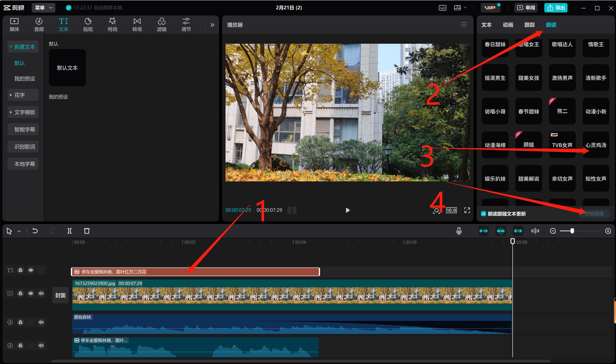
Task: Toggle 朗读跟随文本更新 checkbox
Action: [x=483, y=214]
